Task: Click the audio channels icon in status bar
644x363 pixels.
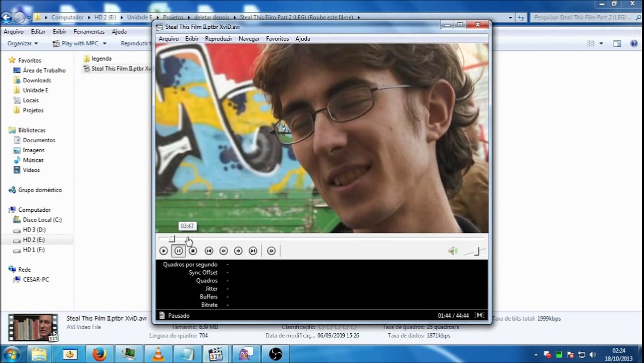Action: (479, 316)
